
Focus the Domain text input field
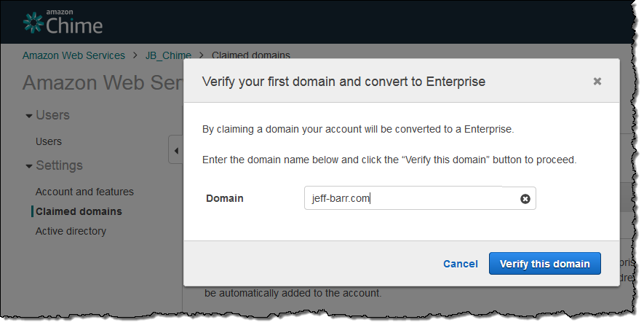click(x=408, y=198)
